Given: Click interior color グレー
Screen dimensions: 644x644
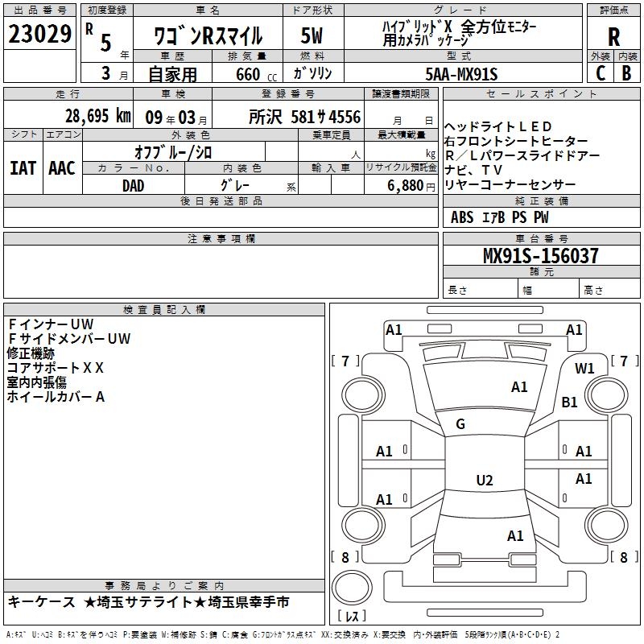Looking at the screenshot, I should tap(234, 185).
